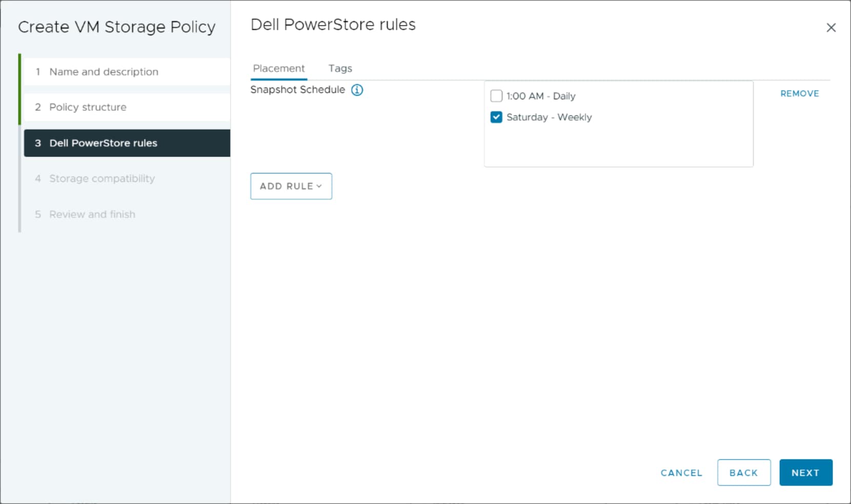Viewport: 851px width, 504px height.
Task: Close the Create VM Storage Policy dialog
Action: pyautogui.click(x=831, y=28)
